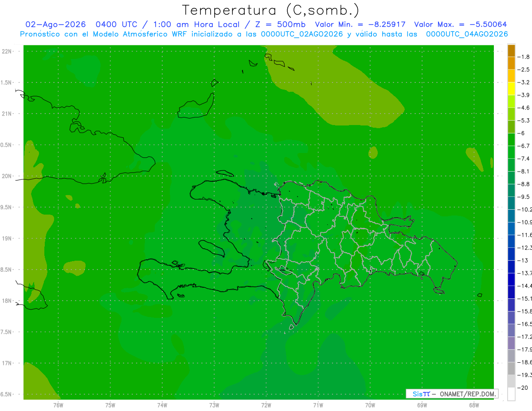Screen dimensions: 532x411
Task: Click the "Valor Min. = -8.25917" text
Action: (360, 24)
